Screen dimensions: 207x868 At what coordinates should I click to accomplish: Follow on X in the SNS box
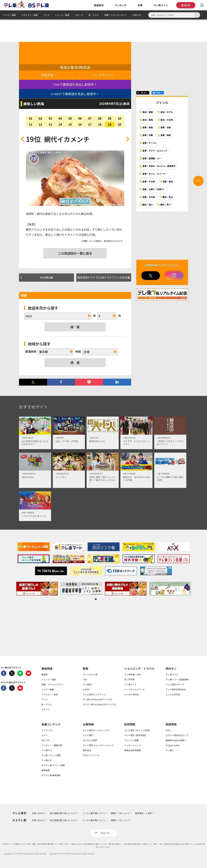(x=150, y=275)
